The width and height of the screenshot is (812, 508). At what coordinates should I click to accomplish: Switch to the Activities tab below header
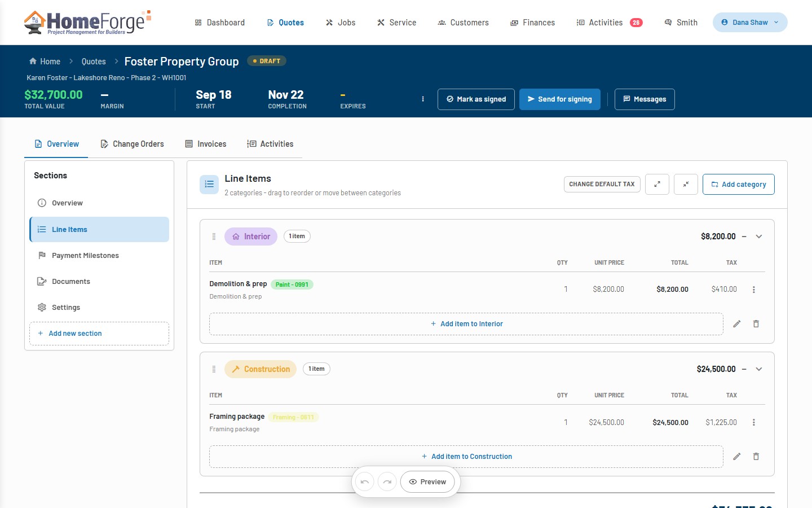click(270, 144)
